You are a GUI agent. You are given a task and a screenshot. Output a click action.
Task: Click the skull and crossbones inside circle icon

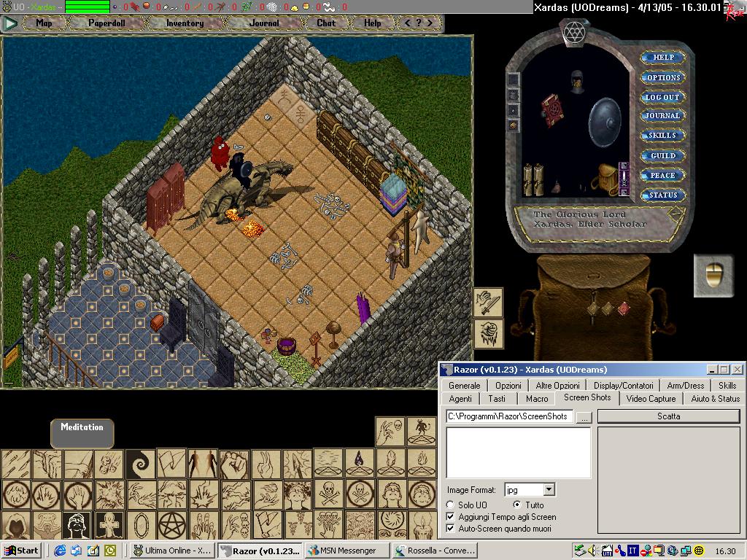[x=359, y=495]
